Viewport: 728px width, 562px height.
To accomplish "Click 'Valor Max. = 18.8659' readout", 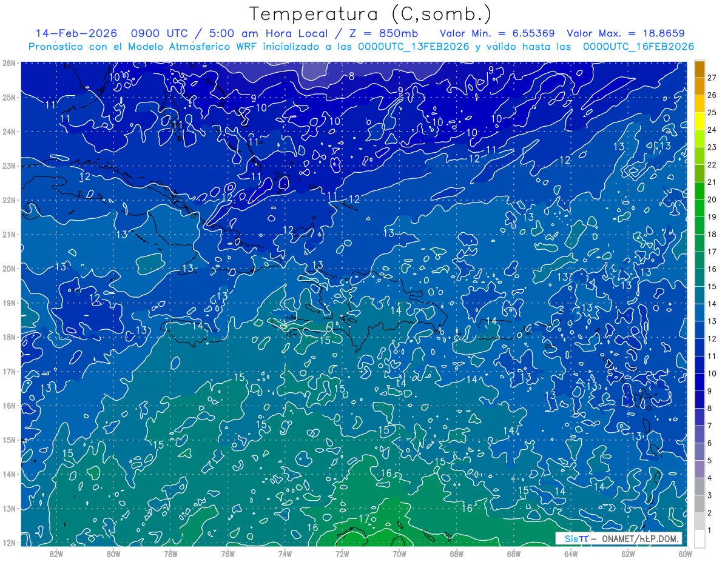I will 626,33.
